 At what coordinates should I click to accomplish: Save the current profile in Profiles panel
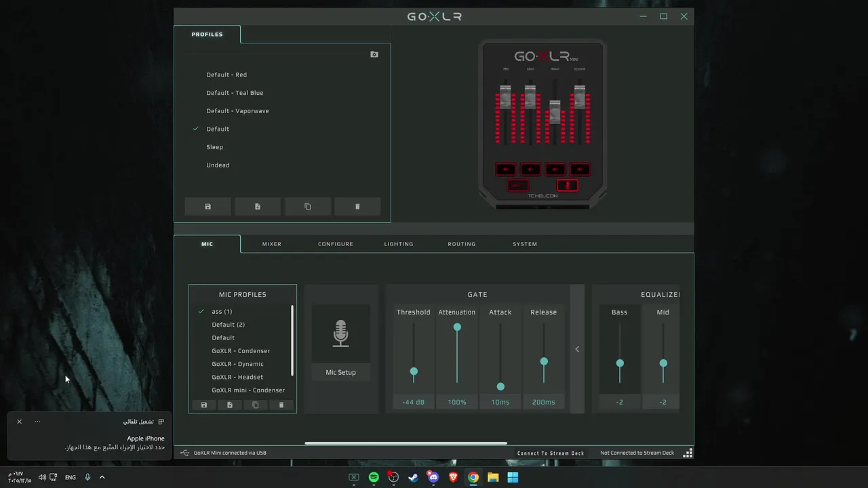pyautogui.click(x=208, y=207)
